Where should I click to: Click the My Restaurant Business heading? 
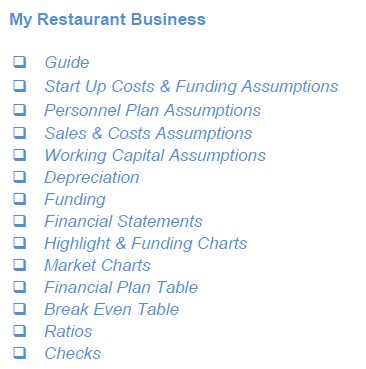[x=108, y=19]
